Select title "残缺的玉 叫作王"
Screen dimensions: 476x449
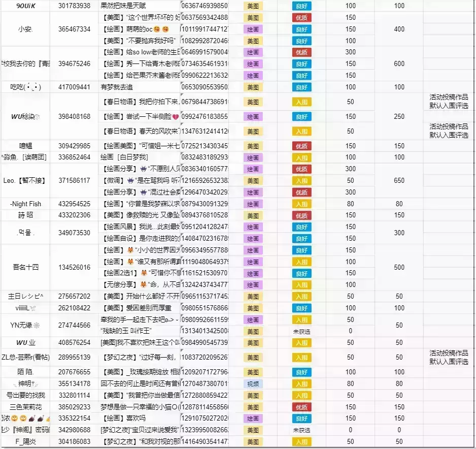point(126,331)
